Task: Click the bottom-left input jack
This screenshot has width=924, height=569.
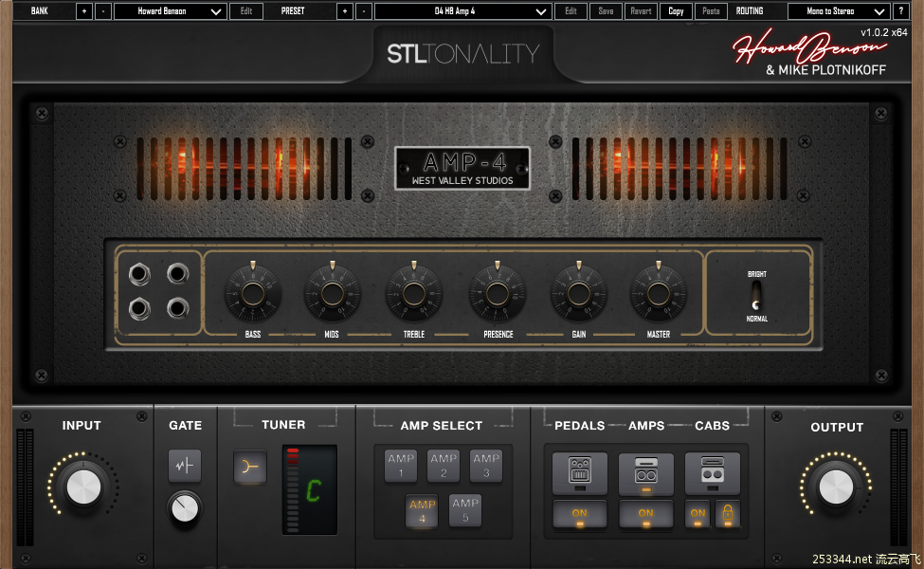Action: click(139, 308)
